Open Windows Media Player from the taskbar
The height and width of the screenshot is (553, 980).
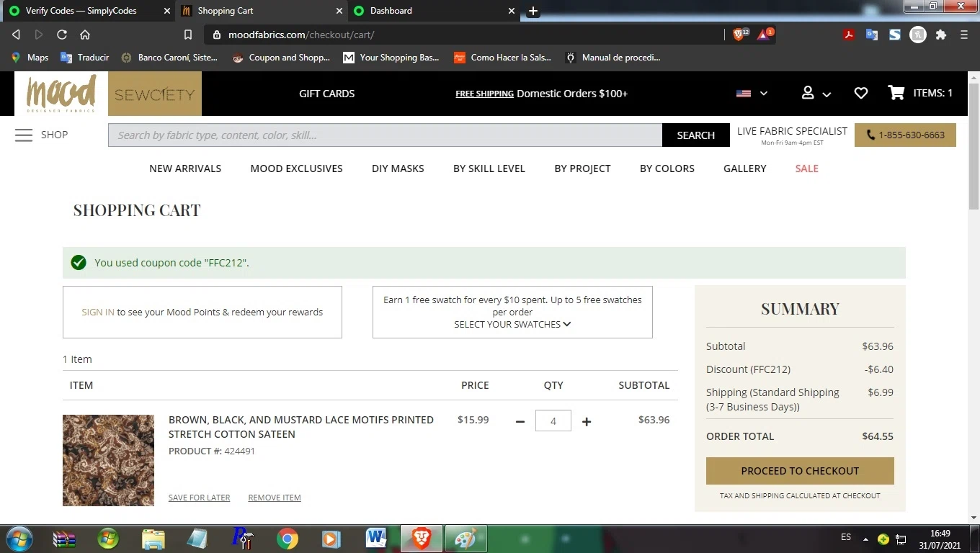pyautogui.click(x=331, y=539)
